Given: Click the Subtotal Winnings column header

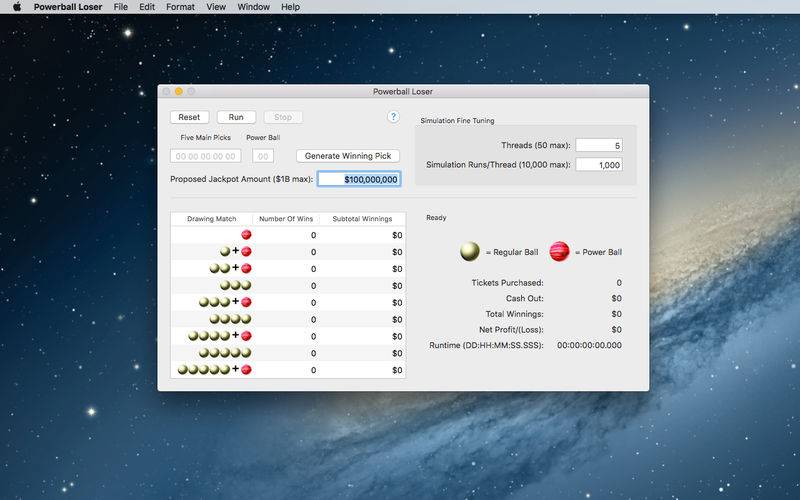Looking at the screenshot, I should coord(362,218).
